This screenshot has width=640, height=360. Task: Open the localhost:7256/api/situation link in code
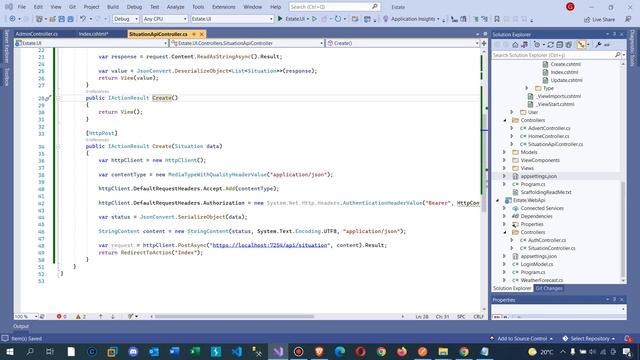(x=270, y=245)
